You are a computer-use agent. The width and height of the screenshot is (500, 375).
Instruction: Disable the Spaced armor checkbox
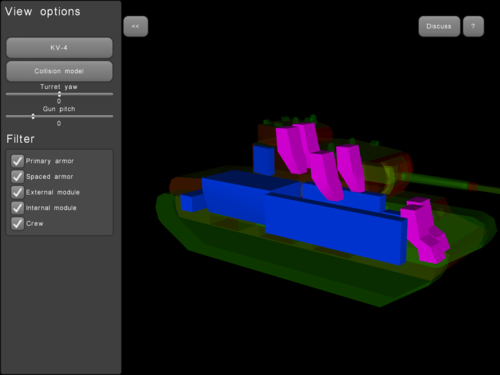point(17,177)
